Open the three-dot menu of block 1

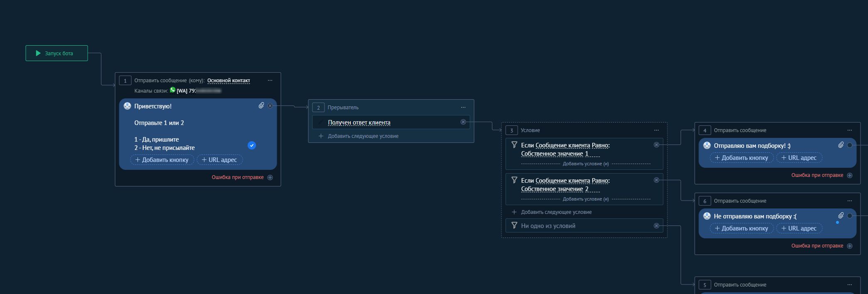click(270, 81)
